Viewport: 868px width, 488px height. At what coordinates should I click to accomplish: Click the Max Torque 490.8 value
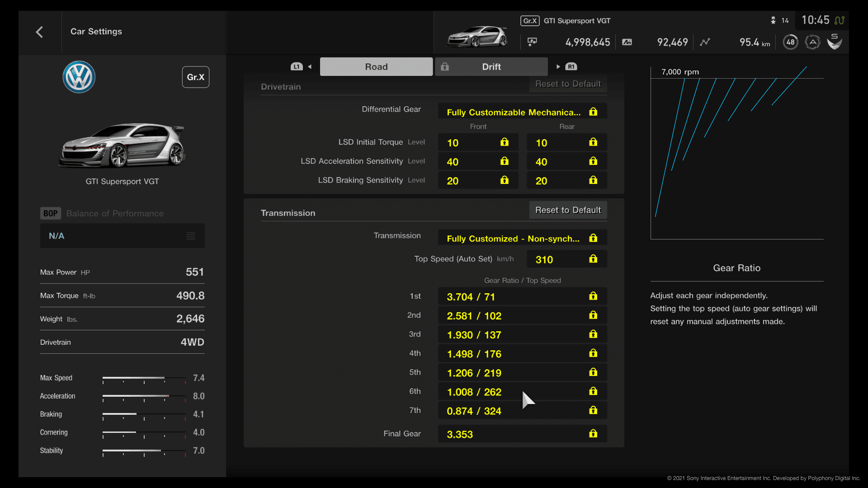(x=190, y=296)
